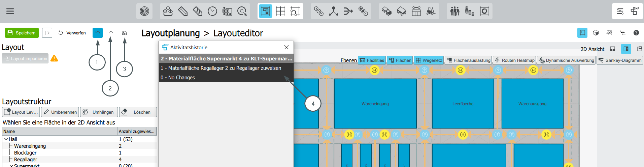Click the donut chart analysis icon

[x=484, y=11]
